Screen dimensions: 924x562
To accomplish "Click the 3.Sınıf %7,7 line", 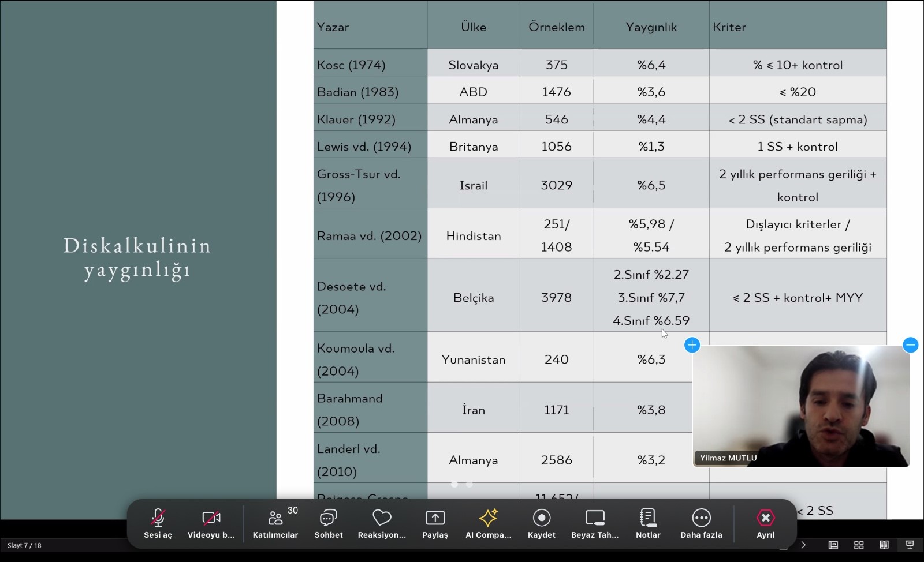I will click(651, 298).
